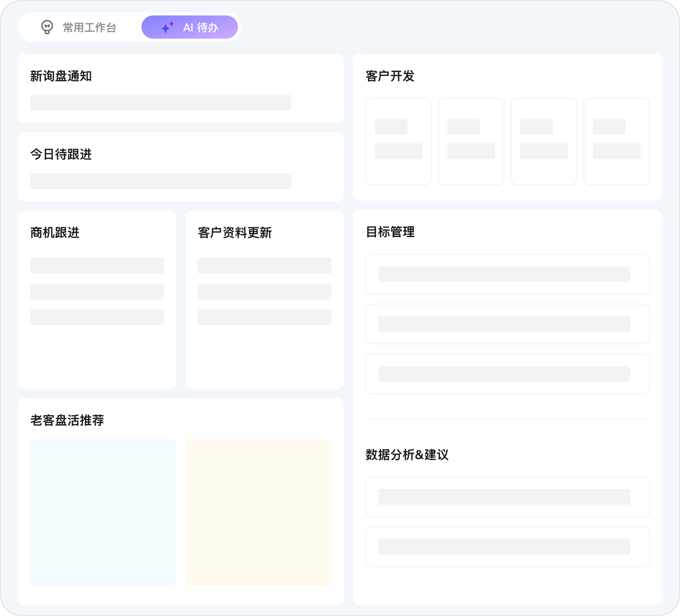This screenshot has height=616, width=680.
Task: Select the second item in 商机跟进 list
Action: (97, 291)
